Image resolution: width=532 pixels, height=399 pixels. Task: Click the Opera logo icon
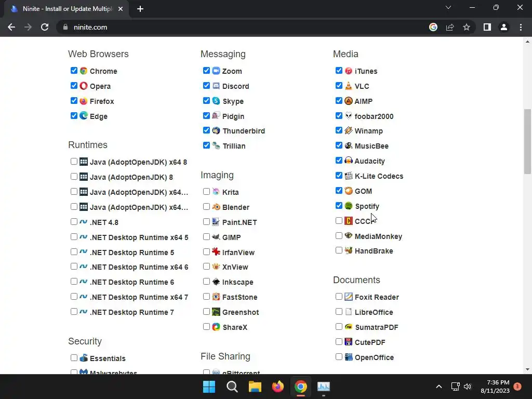[84, 86]
